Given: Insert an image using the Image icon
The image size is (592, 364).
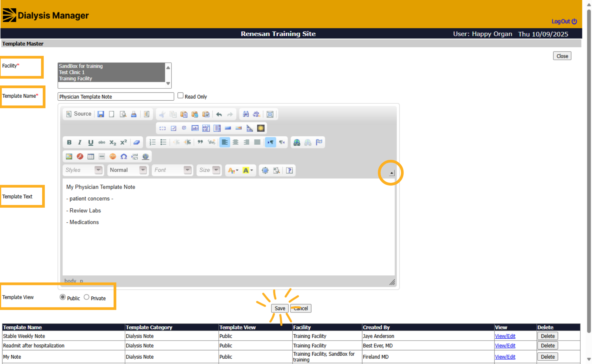Looking at the screenshot, I should coord(69,157).
